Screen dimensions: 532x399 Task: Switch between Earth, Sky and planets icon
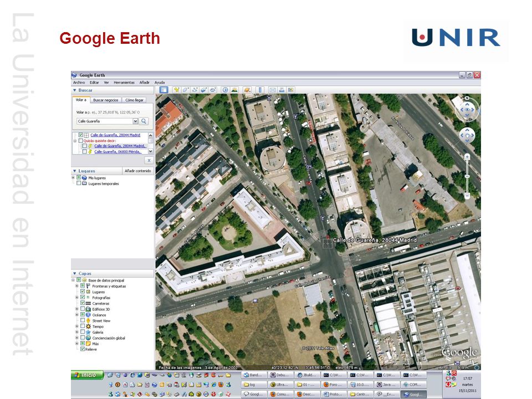247,90
